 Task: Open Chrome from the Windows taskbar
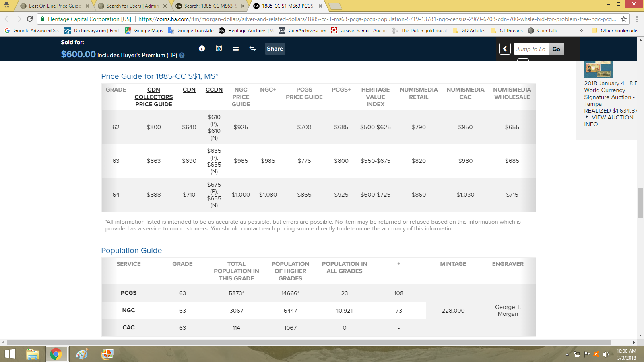point(56,354)
